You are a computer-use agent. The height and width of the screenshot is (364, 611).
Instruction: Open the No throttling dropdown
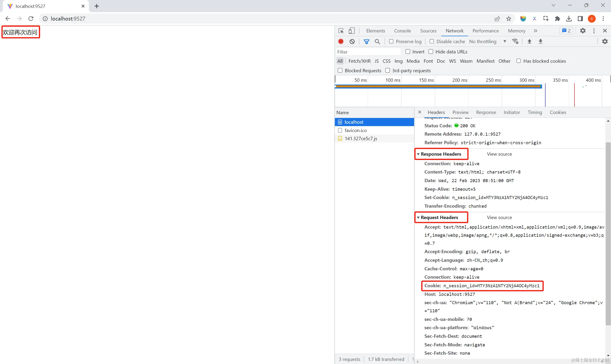click(487, 41)
